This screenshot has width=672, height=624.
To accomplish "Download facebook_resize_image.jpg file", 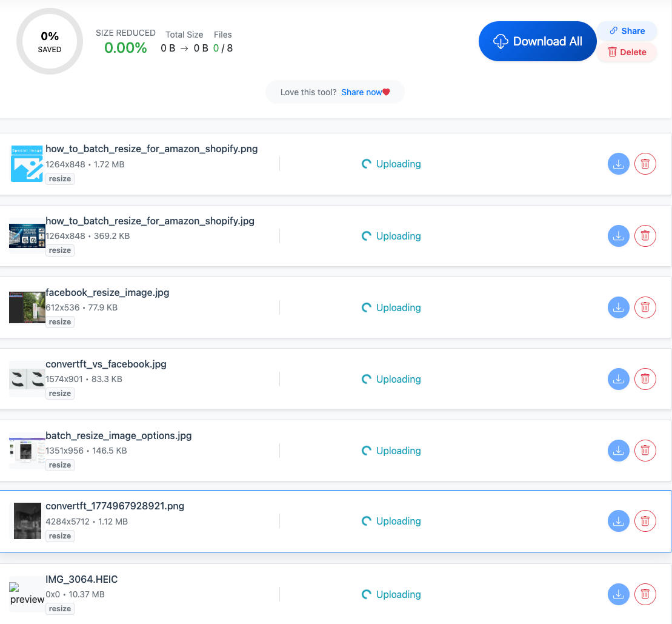I will point(618,307).
